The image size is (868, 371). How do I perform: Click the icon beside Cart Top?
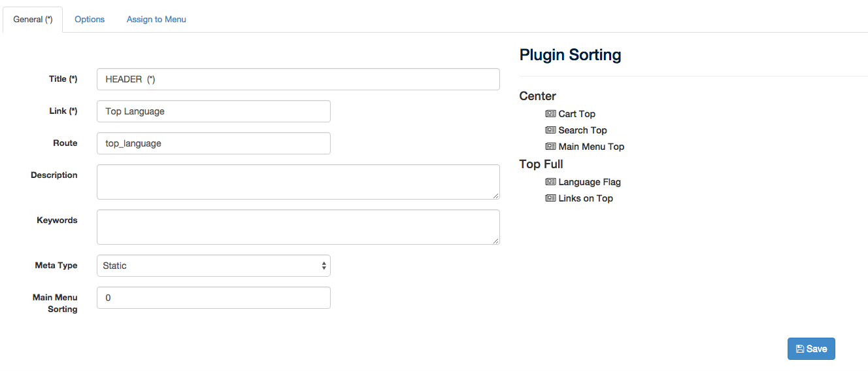point(550,114)
